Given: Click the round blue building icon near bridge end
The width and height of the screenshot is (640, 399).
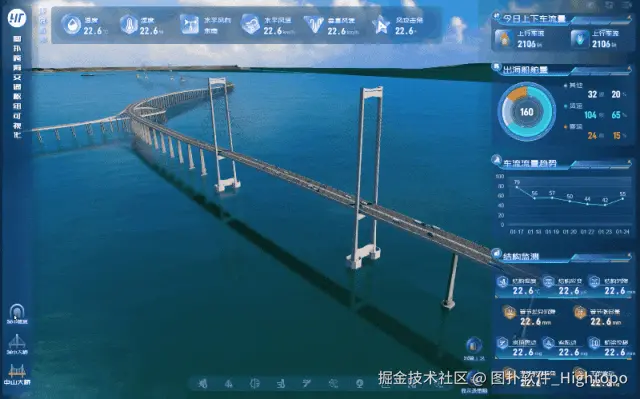Looking at the screenshot, I should pyautogui.click(x=474, y=346).
